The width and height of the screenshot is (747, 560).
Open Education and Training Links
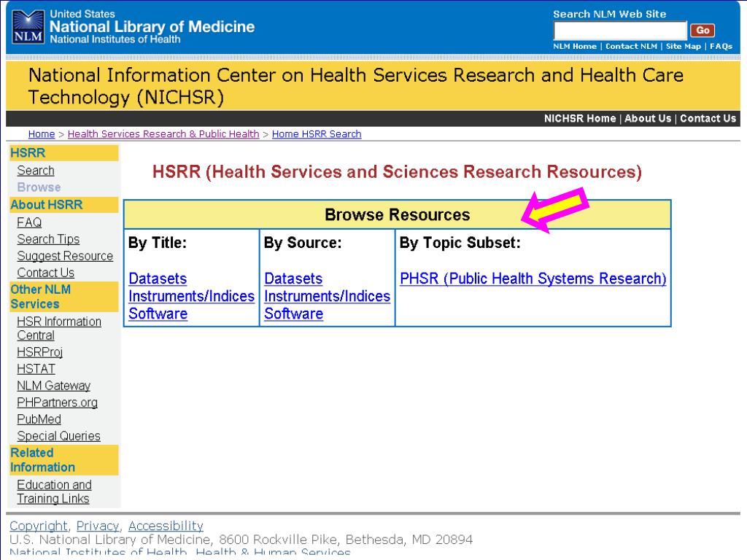point(54,491)
